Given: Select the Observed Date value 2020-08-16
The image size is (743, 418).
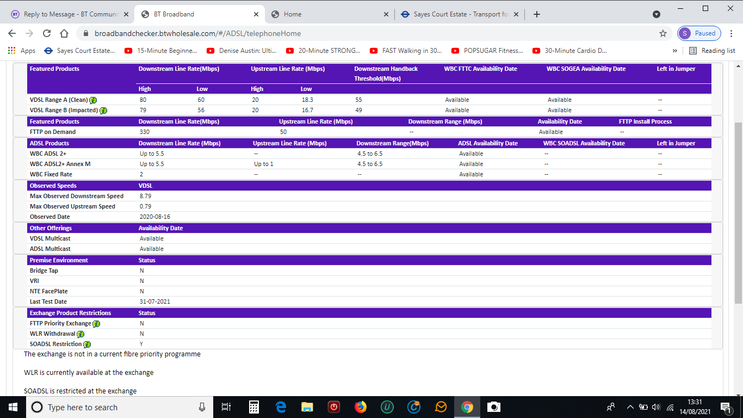Looking at the screenshot, I should click(x=154, y=217).
